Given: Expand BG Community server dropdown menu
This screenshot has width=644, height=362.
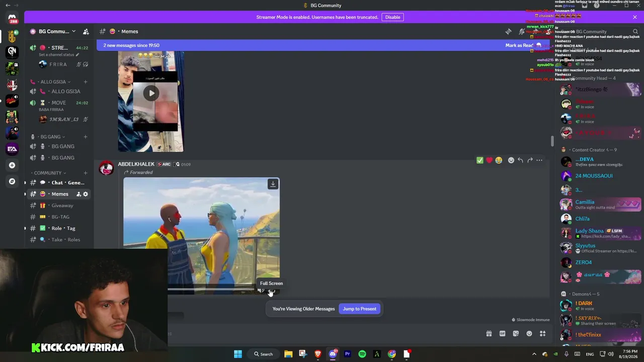Looking at the screenshot, I should (73, 32).
